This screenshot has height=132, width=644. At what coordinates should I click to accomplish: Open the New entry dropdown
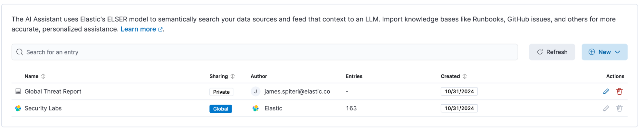pyautogui.click(x=604, y=52)
